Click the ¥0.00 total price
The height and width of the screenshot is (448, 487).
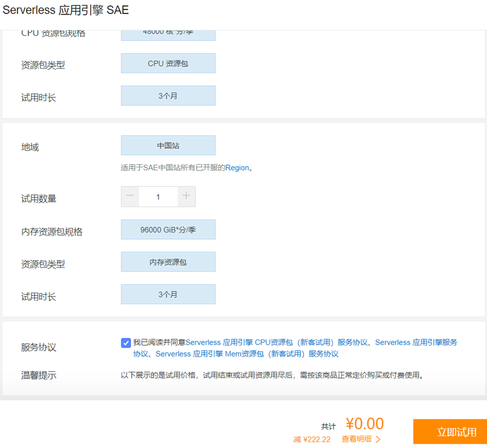[365, 424]
